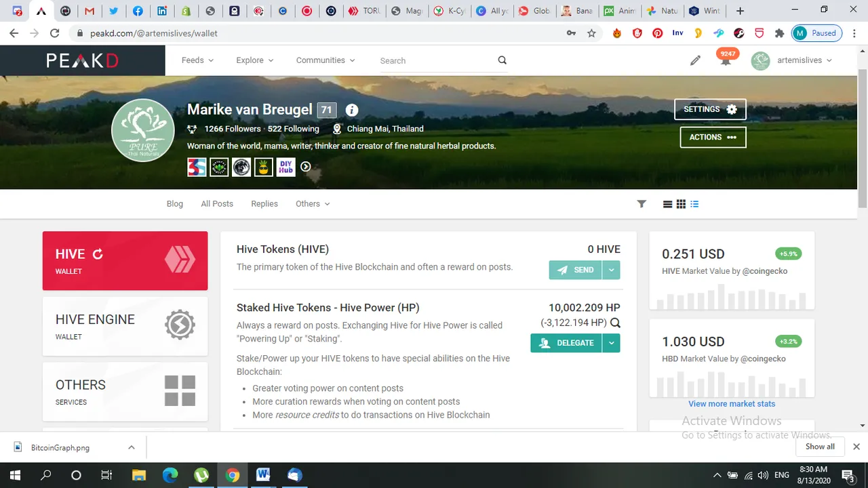The width and height of the screenshot is (868, 488).
Task: Open the Explore dropdown menu
Action: (x=255, y=60)
